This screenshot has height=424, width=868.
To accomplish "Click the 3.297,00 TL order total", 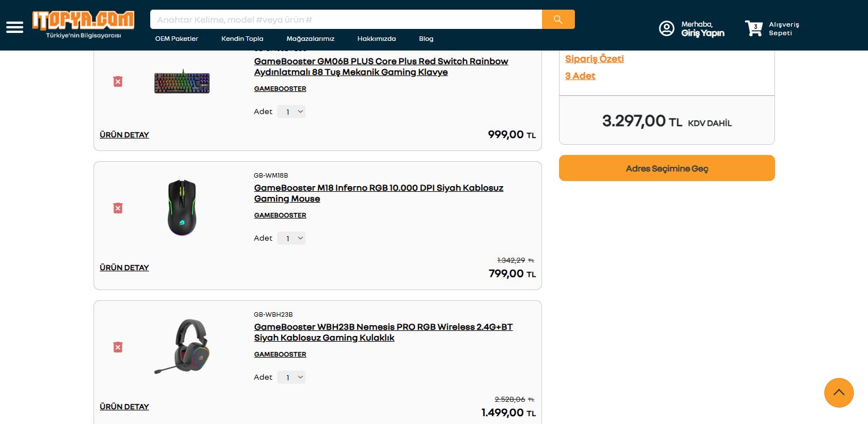I will click(x=642, y=121).
